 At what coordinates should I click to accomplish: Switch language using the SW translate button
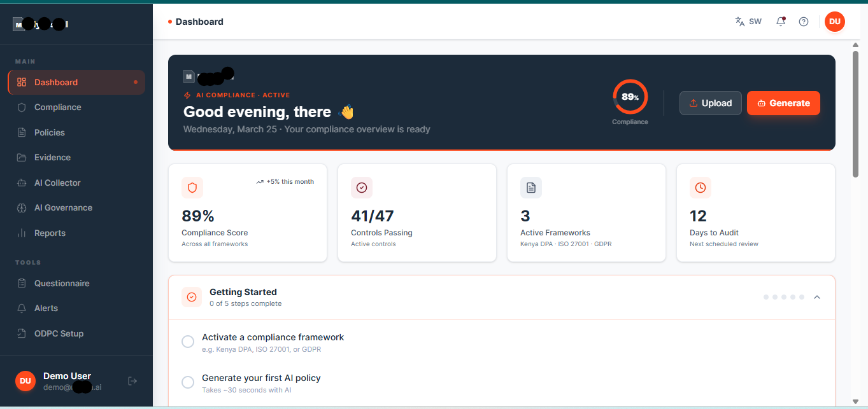click(748, 22)
